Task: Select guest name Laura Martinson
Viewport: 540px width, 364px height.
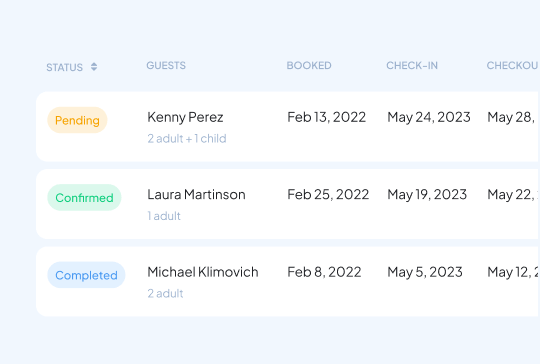Action: pyautogui.click(x=196, y=195)
